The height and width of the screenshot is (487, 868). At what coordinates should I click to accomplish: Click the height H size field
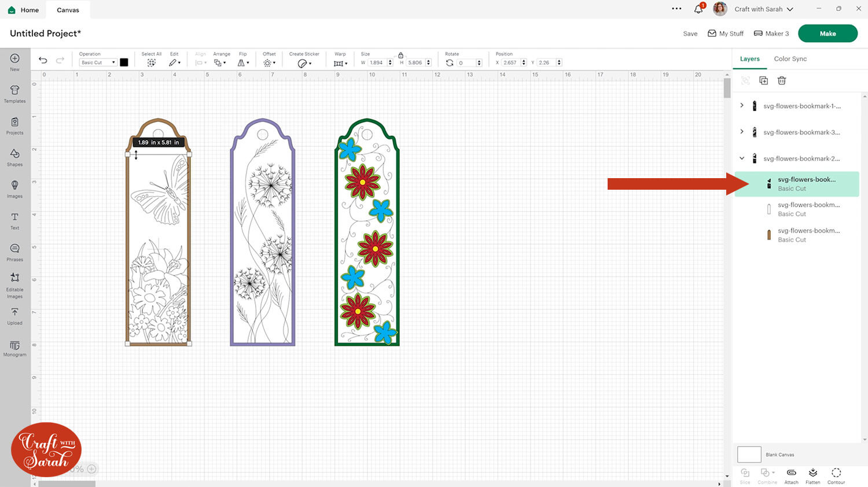(416, 62)
